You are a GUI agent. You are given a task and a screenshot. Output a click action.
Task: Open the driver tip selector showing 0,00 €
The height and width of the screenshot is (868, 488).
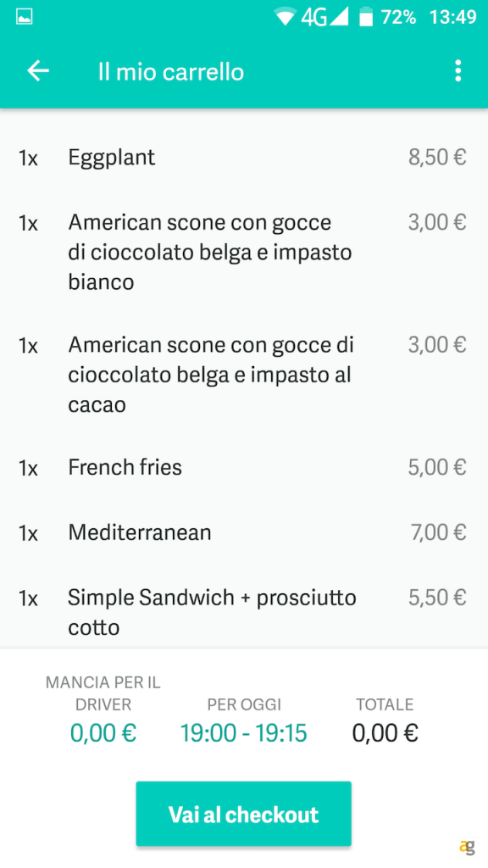point(103,732)
